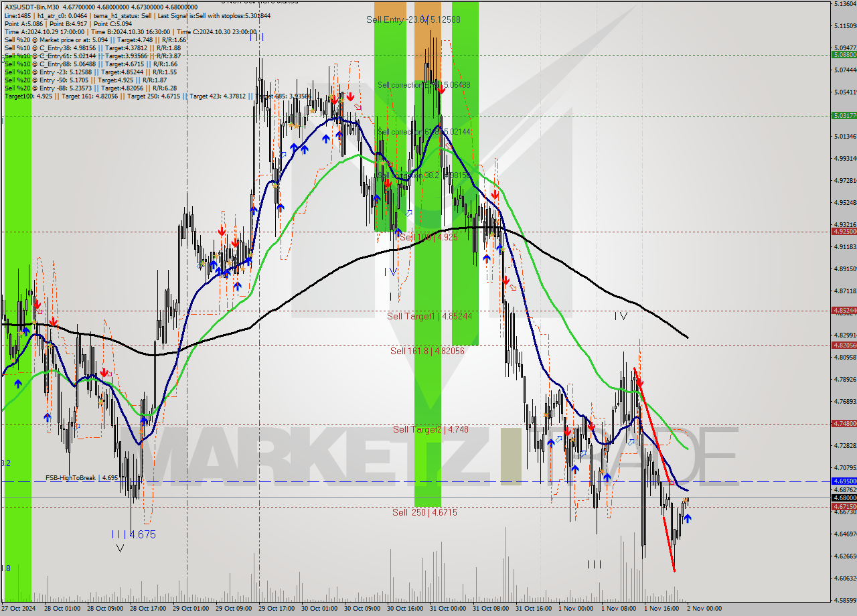Click the 'FSB-HighToBreak | 4.695' label
This screenshot has width=857, height=616.
pyautogui.click(x=82, y=478)
